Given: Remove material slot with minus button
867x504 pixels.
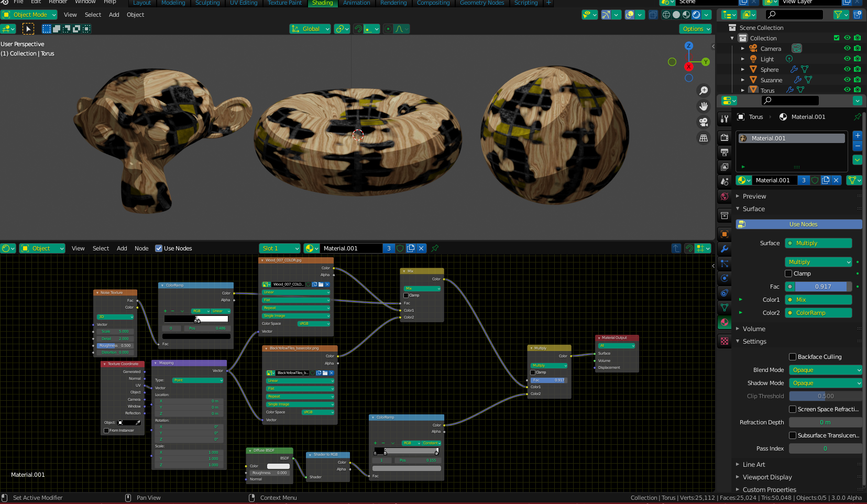Looking at the screenshot, I should pyautogui.click(x=858, y=146).
